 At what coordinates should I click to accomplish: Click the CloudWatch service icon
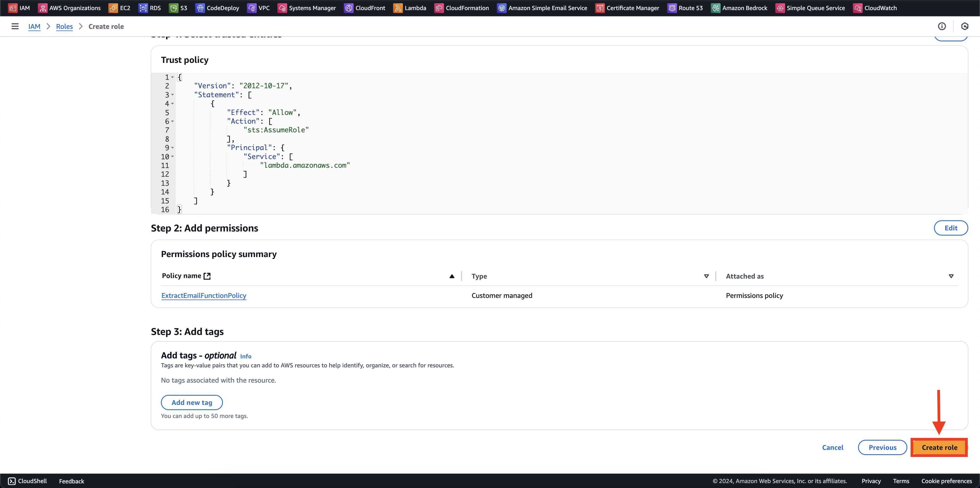click(x=857, y=8)
